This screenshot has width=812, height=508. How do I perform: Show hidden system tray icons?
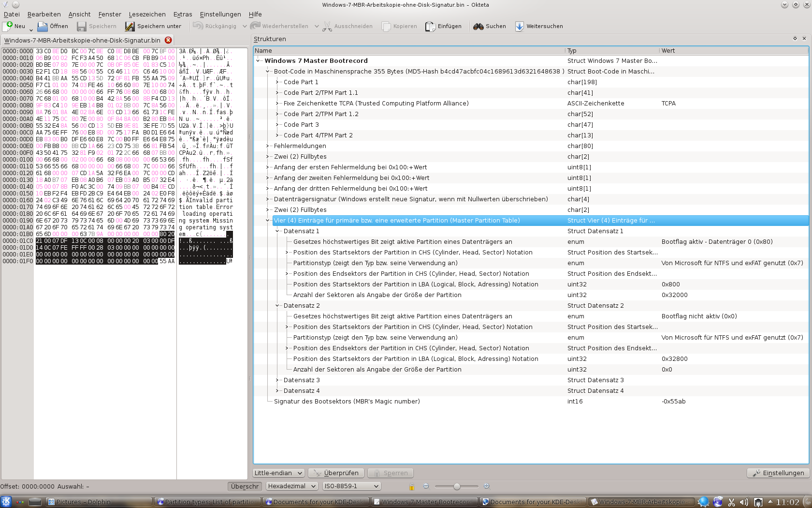tap(770, 502)
